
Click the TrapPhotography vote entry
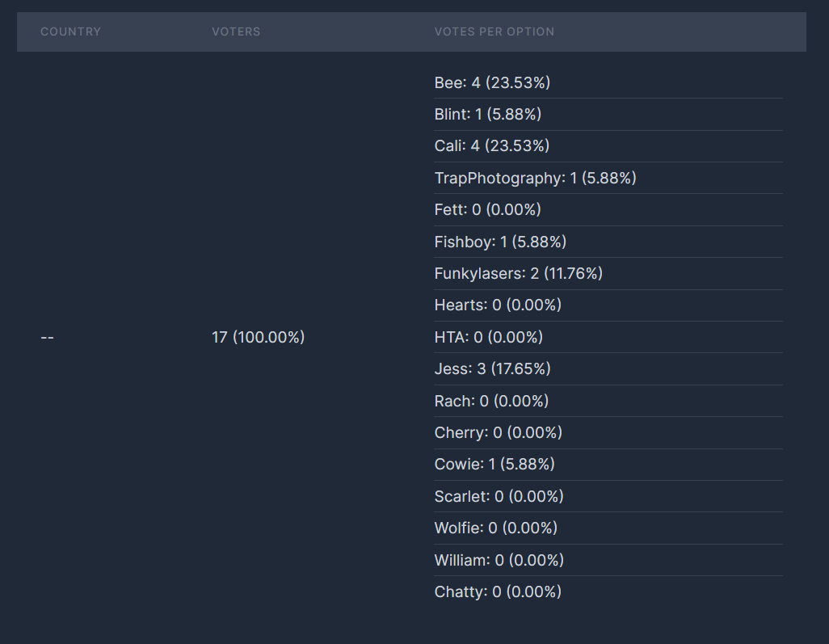point(535,178)
